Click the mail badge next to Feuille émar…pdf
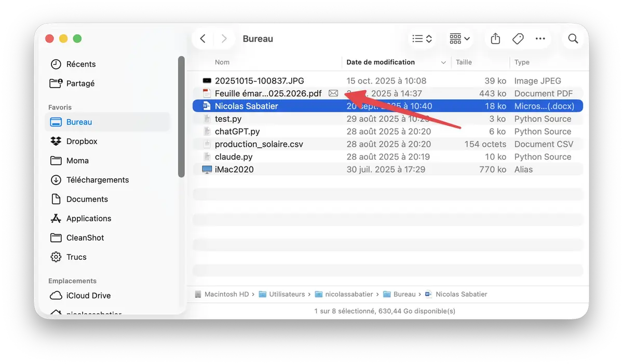Screen dimensions: 623x364 (x=333, y=93)
